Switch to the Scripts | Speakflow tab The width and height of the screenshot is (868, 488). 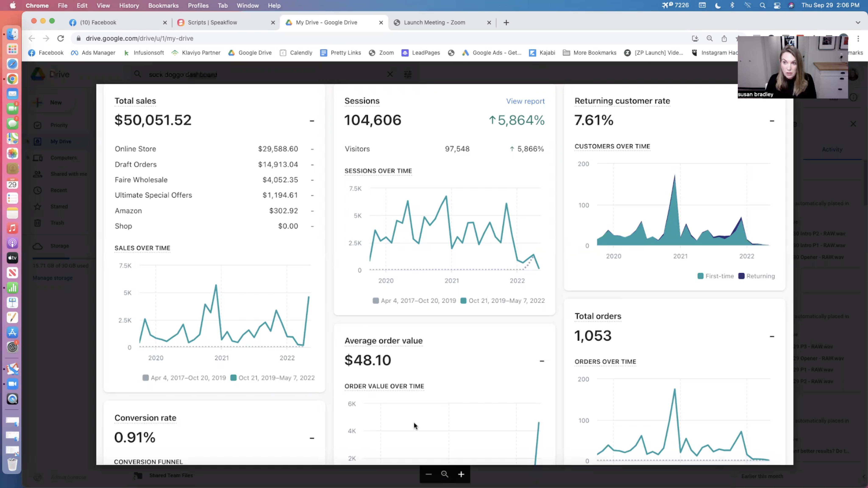click(226, 23)
